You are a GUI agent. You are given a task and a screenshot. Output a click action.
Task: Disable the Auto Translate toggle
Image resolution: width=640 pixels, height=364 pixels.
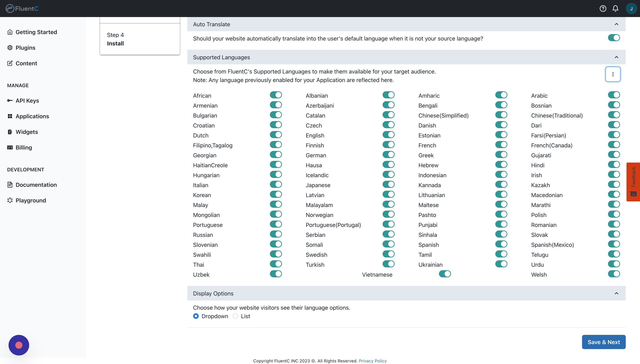(x=614, y=38)
